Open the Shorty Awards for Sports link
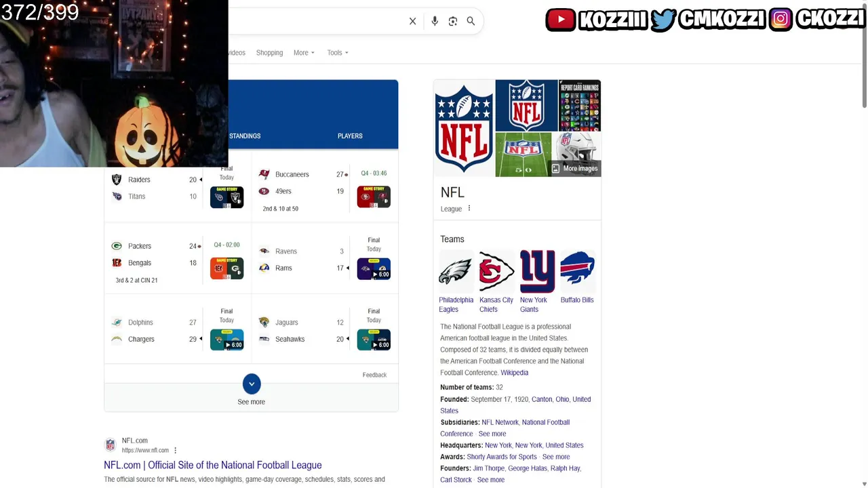The height and width of the screenshot is (488, 868). pyautogui.click(x=502, y=457)
